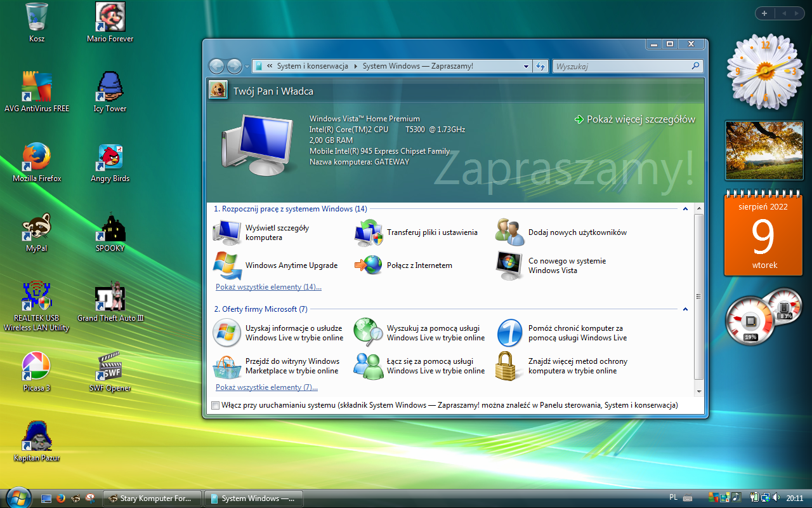The image size is (812, 508).
Task: Click the sidebar add gadget plus button
Action: coord(764,13)
